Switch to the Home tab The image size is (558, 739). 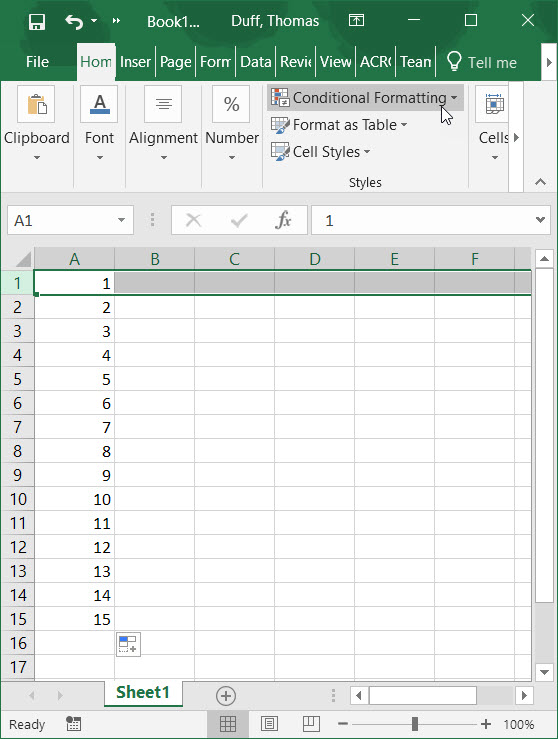(96, 62)
